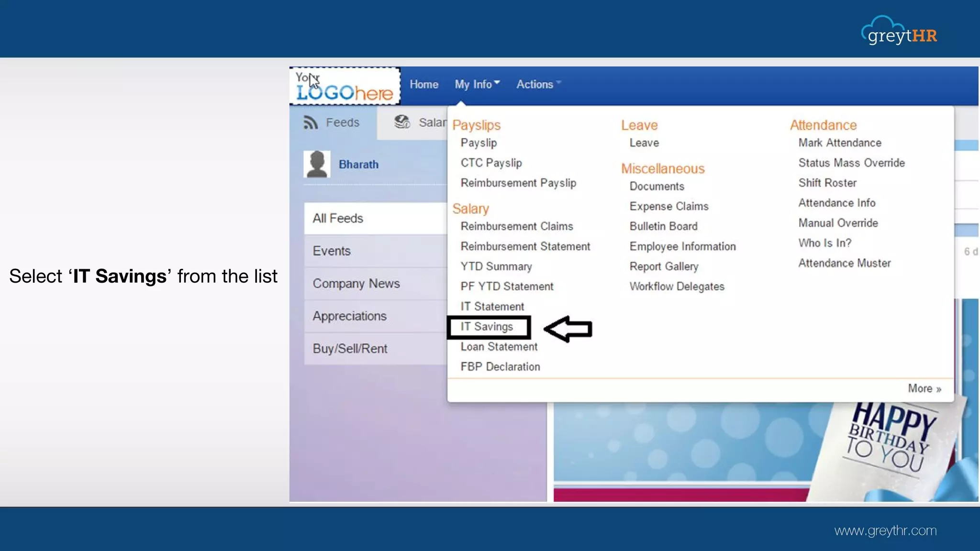Click the 'Your LOGO here' placeholder

point(345,86)
